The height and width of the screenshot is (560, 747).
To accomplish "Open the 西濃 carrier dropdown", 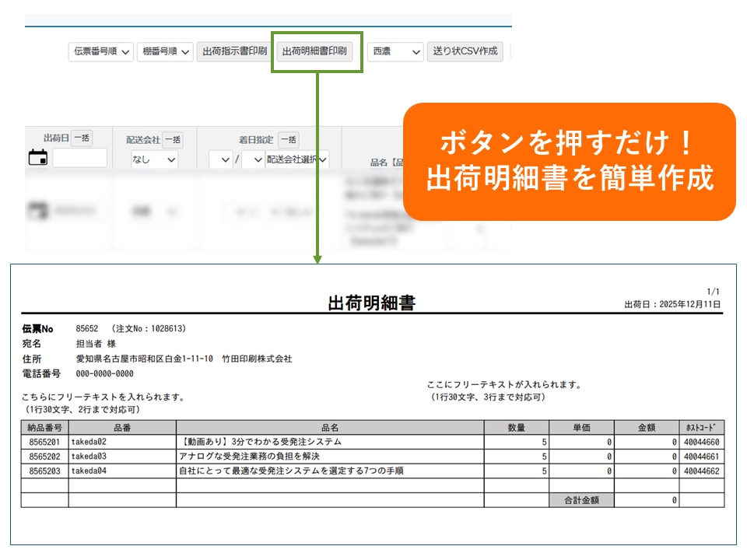I will coord(395,52).
